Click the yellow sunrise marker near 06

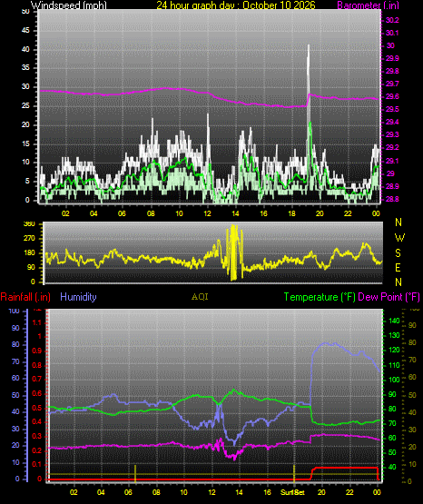tap(135, 473)
